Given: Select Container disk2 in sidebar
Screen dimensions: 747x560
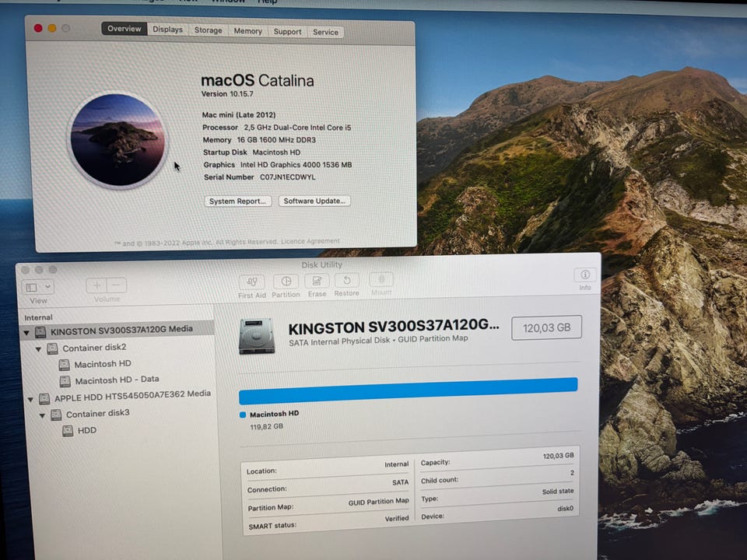Looking at the screenshot, I should tap(94, 348).
